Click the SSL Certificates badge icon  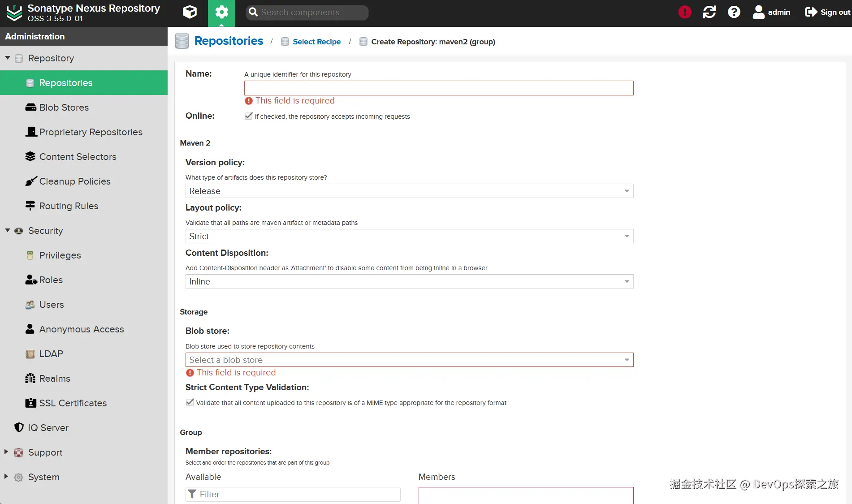(x=30, y=403)
